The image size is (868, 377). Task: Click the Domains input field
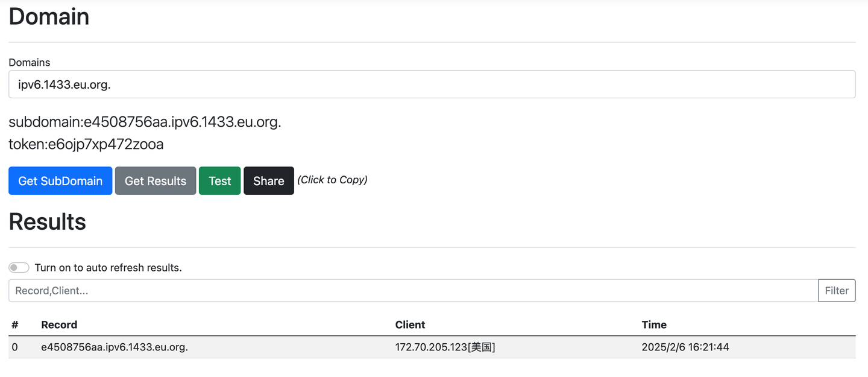coord(432,84)
